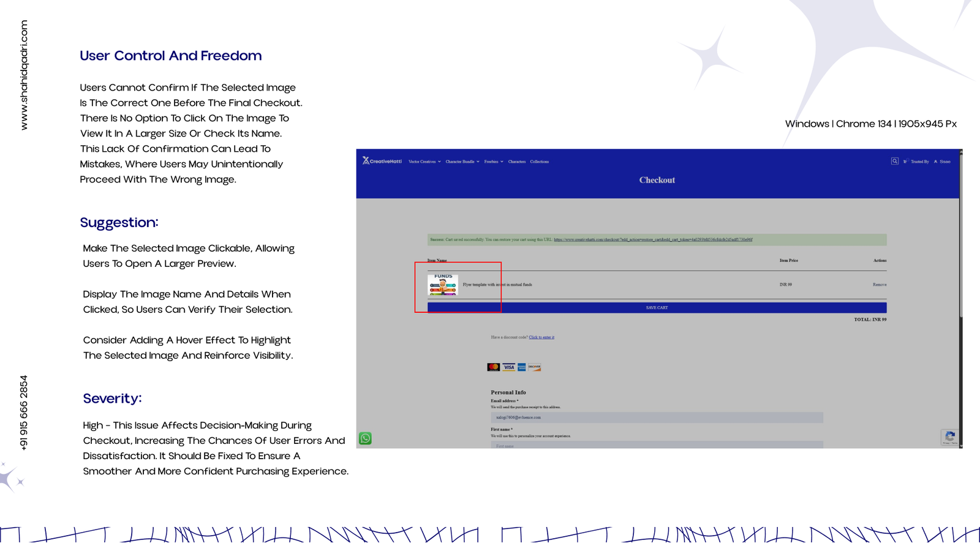Click Remove link for flyer item
Viewport: 980px width, 551px height.
click(x=880, y=285)
